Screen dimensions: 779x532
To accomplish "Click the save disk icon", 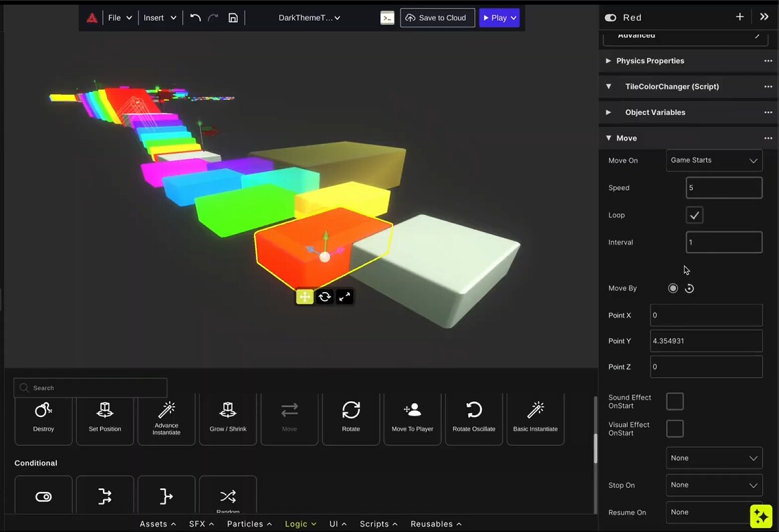I will click(233, 18).
